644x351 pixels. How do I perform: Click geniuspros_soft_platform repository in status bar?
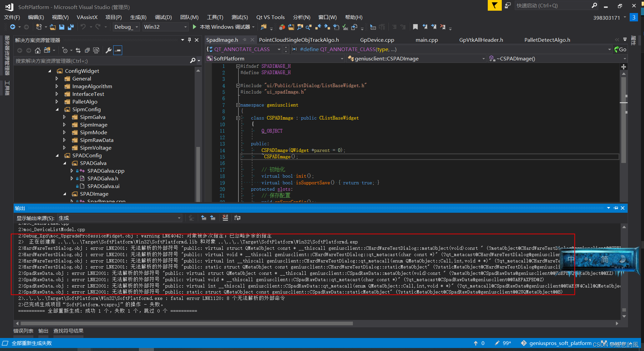[557, 343]
